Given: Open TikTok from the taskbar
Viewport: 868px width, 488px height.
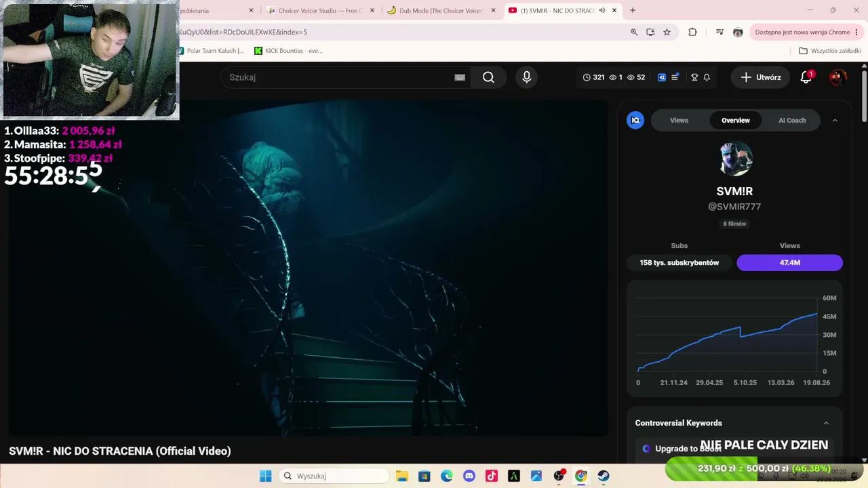Looking at the screenshot, I should pos(491,476).
